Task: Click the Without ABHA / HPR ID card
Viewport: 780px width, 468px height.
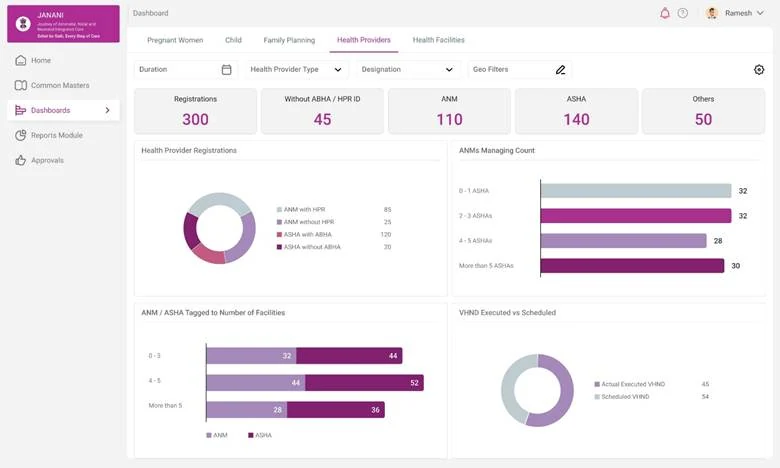Action: coord(322,111)
